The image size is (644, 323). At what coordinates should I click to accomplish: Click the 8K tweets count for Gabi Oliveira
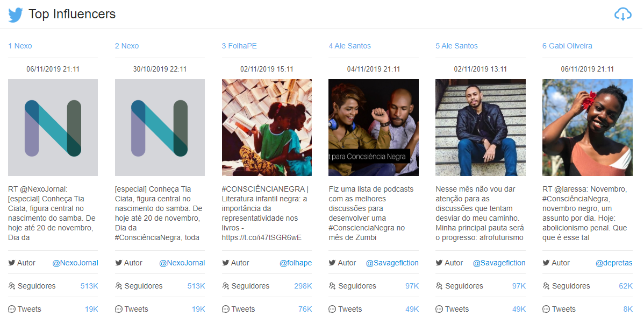(x=628, y=309)
